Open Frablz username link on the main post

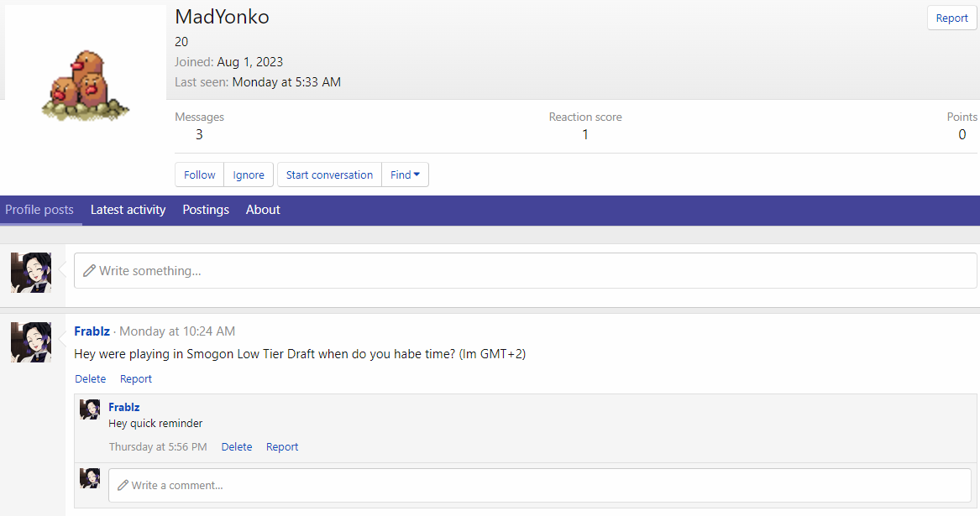[x=92, y=331]
